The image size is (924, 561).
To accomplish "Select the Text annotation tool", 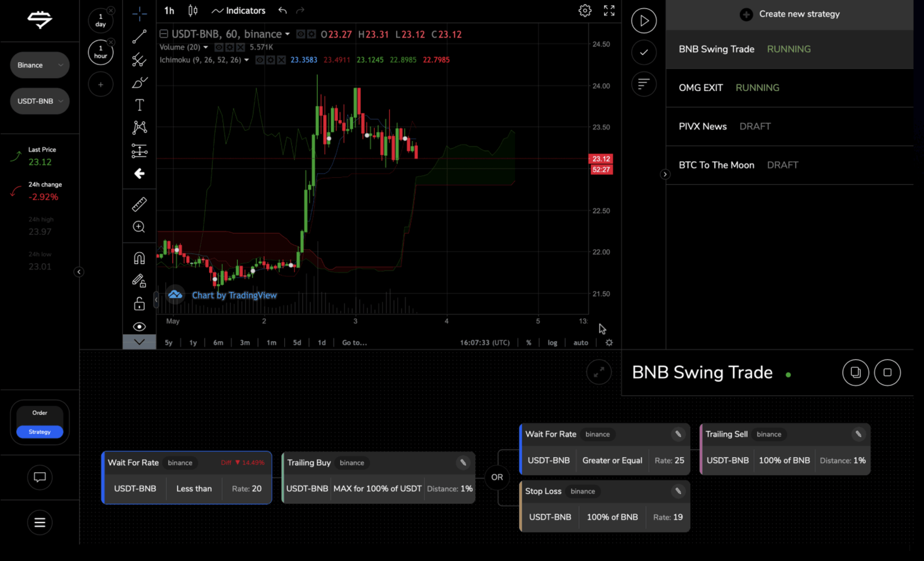I will (x=139, y=105).
